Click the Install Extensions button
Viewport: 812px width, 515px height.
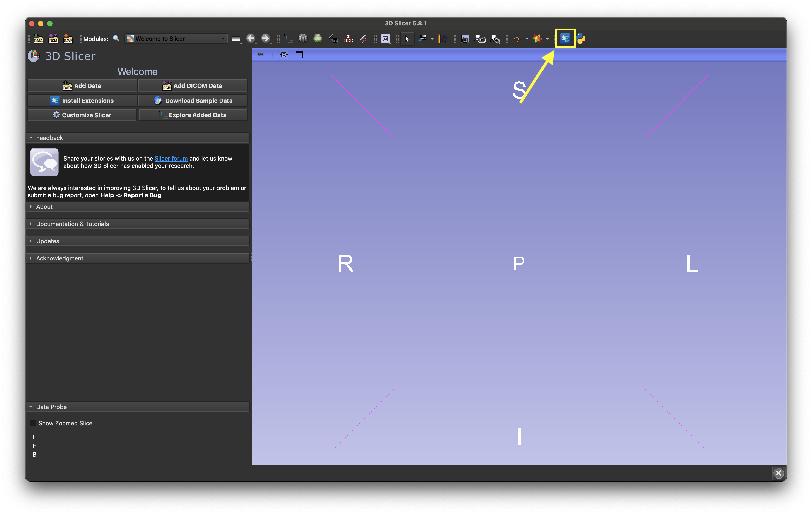click(82, 100)
